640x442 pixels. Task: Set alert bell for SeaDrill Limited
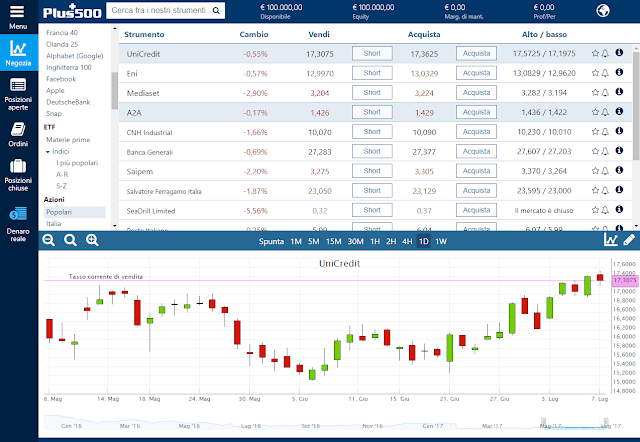pyautogui.click(x=605, y=210)
